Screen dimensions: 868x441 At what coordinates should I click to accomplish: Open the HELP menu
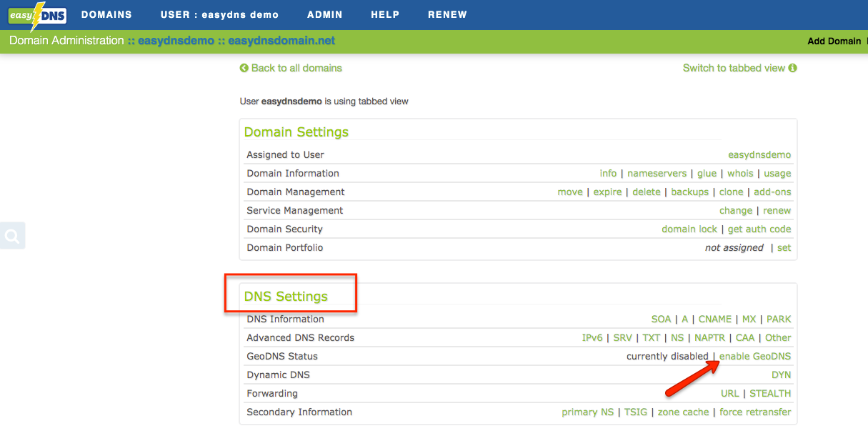385,14
